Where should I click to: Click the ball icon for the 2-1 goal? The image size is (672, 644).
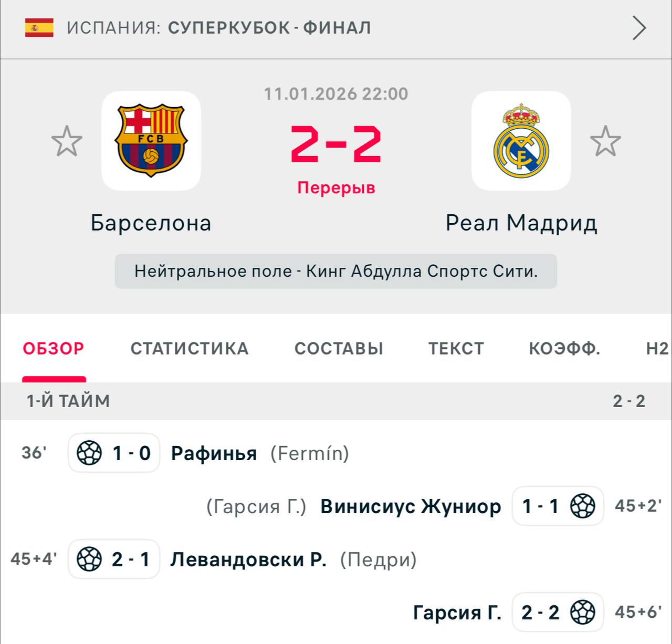[89, 559]
